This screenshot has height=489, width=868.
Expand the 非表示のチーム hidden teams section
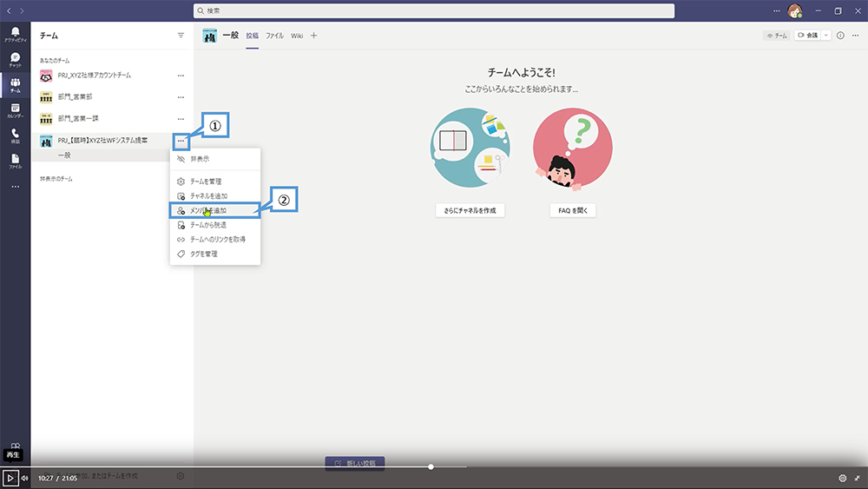pyautogui.click(x=56, y=179)
